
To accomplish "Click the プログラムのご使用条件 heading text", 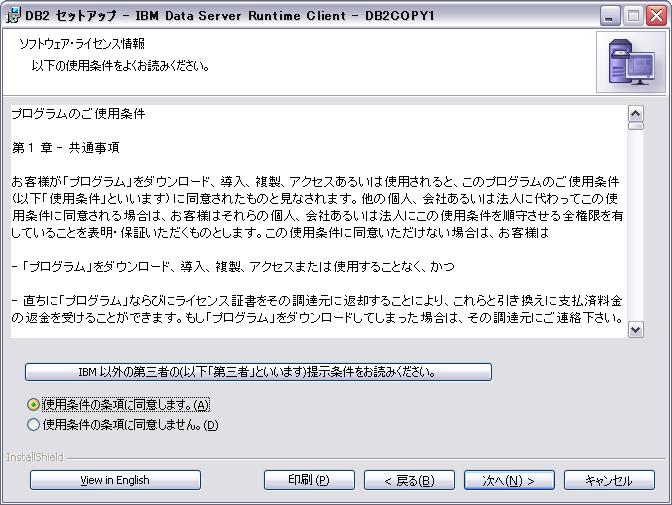I will [78, 114].
